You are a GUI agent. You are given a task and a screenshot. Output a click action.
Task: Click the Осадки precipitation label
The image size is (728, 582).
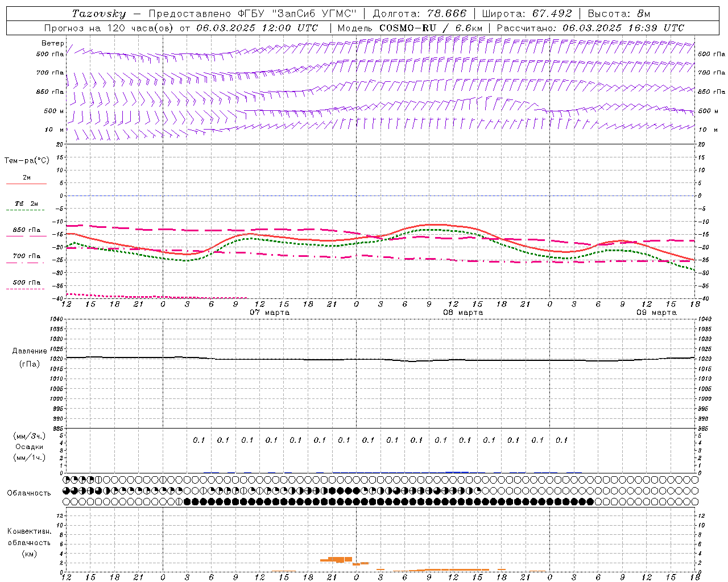tap(29, 447)
